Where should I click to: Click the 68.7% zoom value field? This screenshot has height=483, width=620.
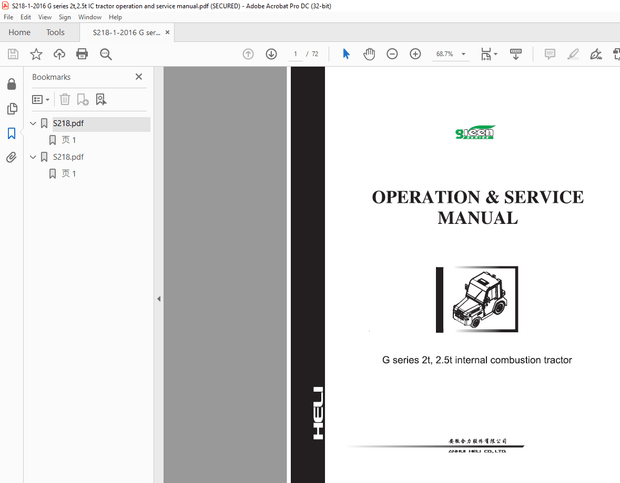pos(444,54)
